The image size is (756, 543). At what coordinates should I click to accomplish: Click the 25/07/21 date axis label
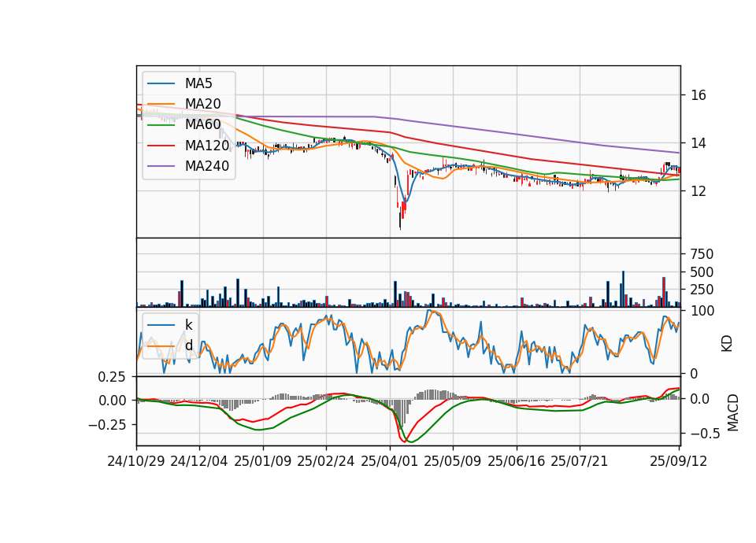[580, 461]
